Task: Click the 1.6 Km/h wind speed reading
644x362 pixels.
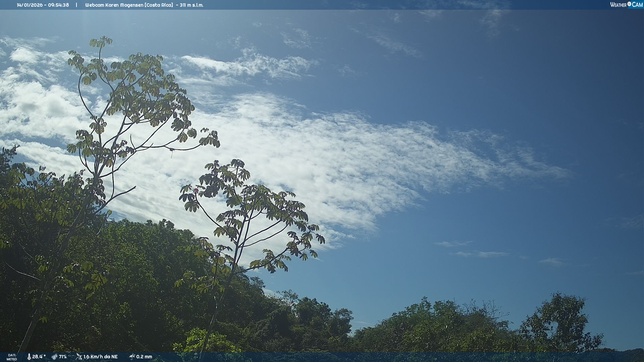Action: [x=93, y=357]
